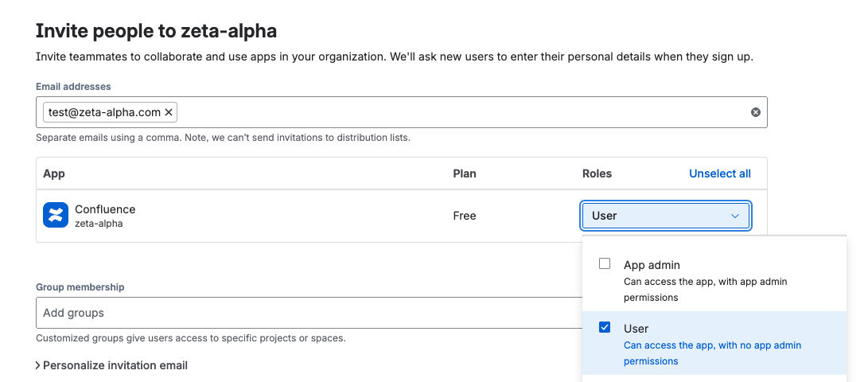
Task: Select the App admin option text
Action: (652, 265)
